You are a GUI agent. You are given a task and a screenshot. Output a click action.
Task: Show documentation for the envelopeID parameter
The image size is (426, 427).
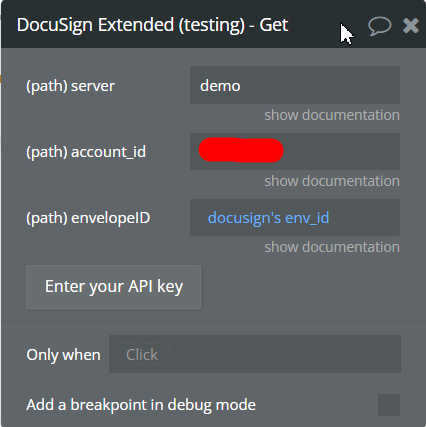click(332, 247)
